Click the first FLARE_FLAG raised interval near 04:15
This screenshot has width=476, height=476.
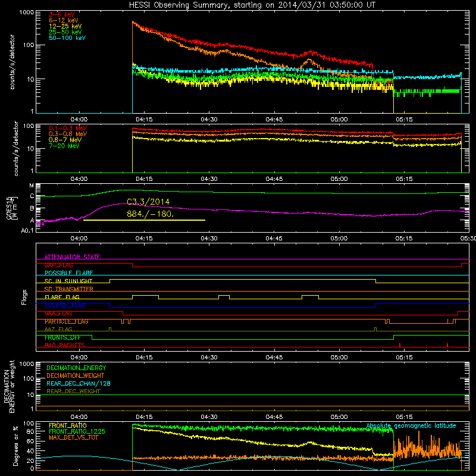pos(145,295)
